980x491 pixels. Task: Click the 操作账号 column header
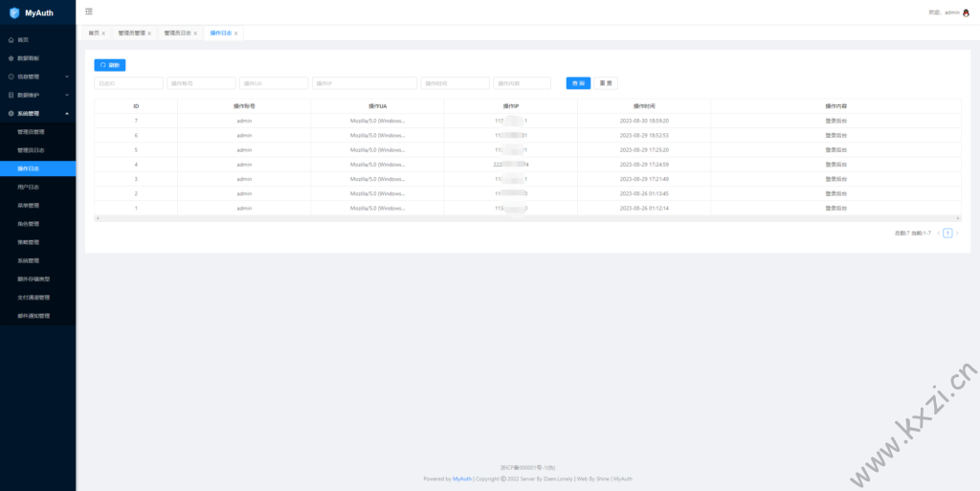(244, 106)
